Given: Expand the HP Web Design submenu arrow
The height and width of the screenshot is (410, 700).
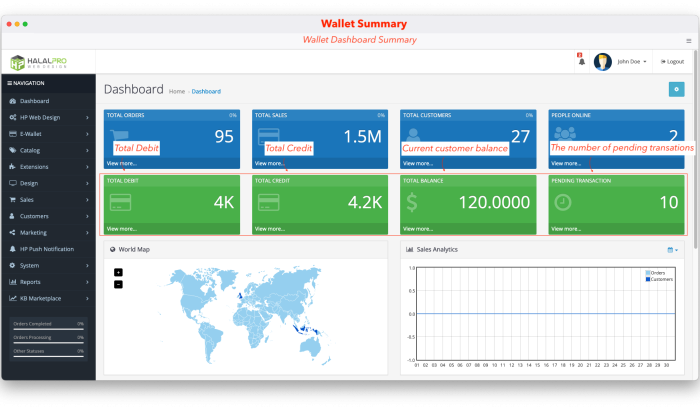Looking at the screenshot, I should tap(87, 117).
